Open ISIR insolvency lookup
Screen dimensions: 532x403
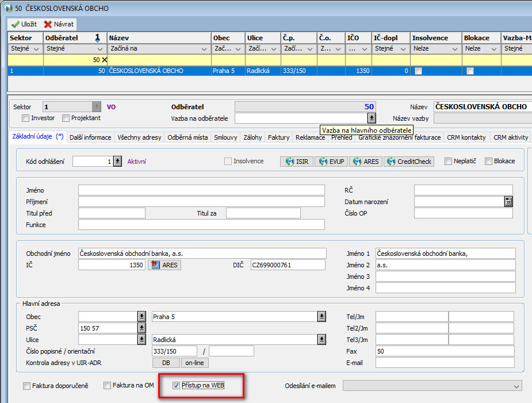(297, 162)
